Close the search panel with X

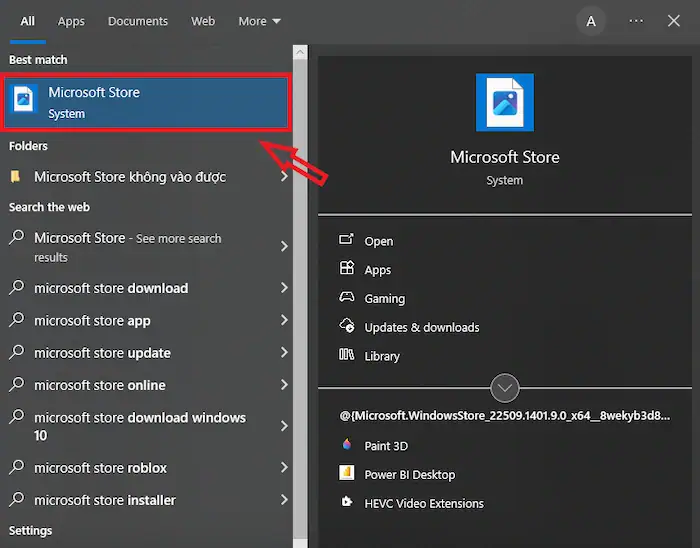click(674, 21)
